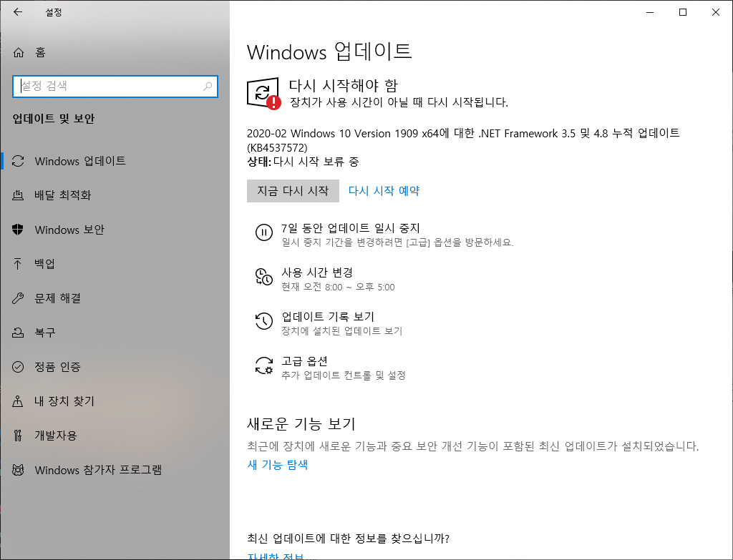Click the Windows 보안 shield icon
733x560 pixels.
pos(18,230)
